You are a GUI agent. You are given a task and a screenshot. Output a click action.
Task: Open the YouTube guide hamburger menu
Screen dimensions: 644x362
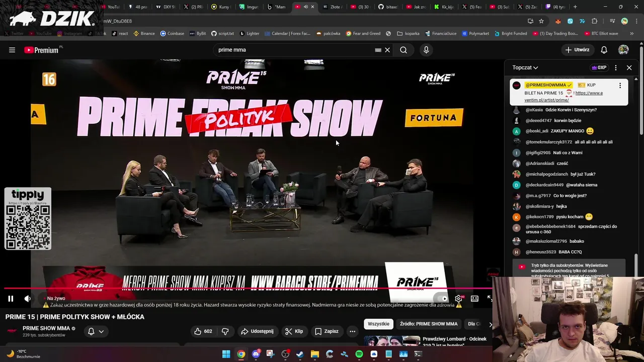[x=12, y=50]
